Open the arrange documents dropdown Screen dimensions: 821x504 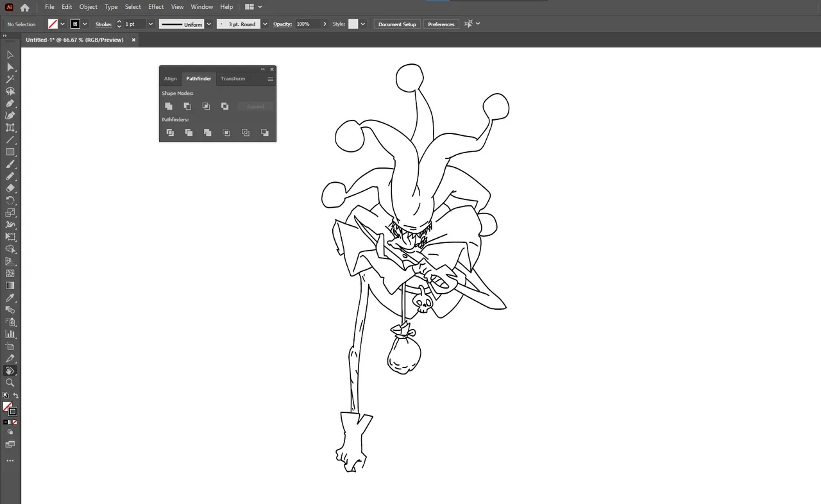pos(253,7)
